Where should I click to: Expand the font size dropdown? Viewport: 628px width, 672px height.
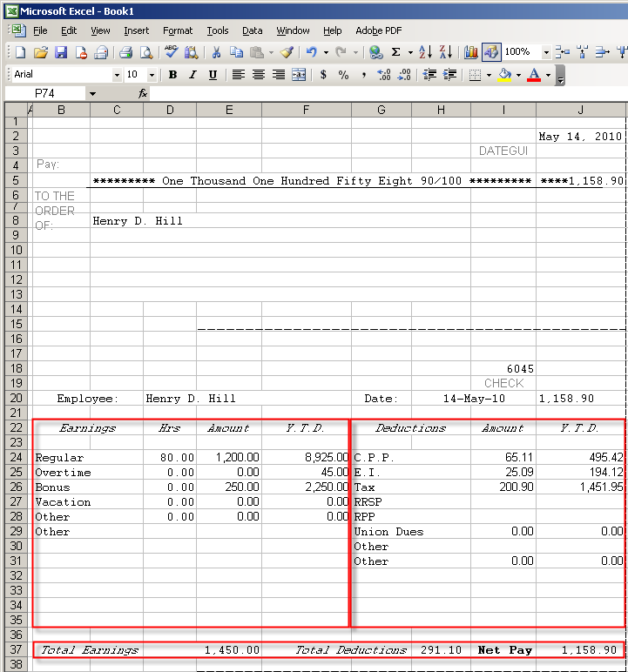(x=152, y=75)
